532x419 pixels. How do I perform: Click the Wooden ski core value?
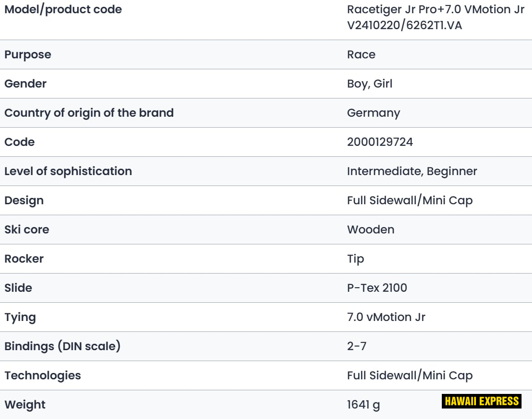(x=371, y=230)
